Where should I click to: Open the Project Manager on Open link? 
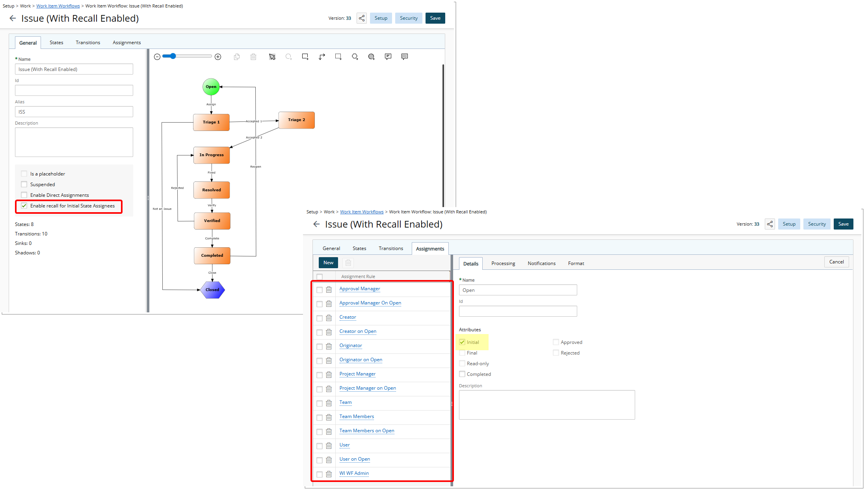[367, 388]
